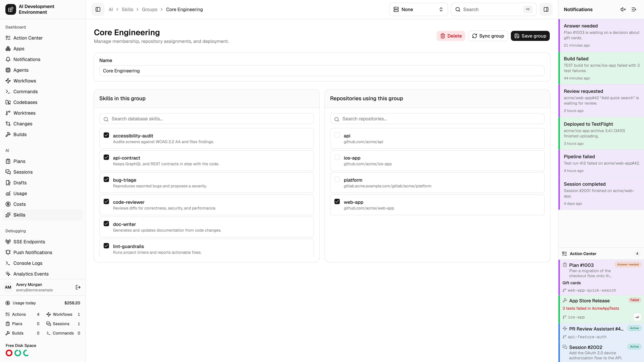
Task: Open Costs in the AI section
Action: point(43,204)
